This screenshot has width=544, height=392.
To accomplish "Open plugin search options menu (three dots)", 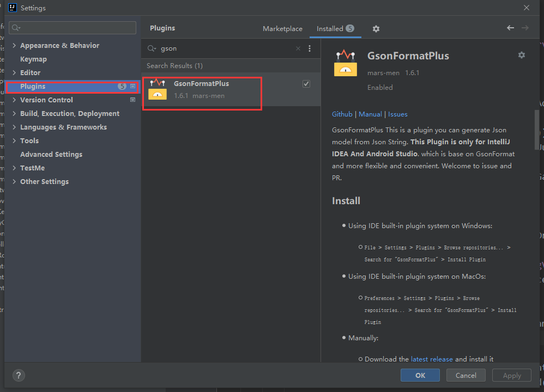I will tap(310, 48).
